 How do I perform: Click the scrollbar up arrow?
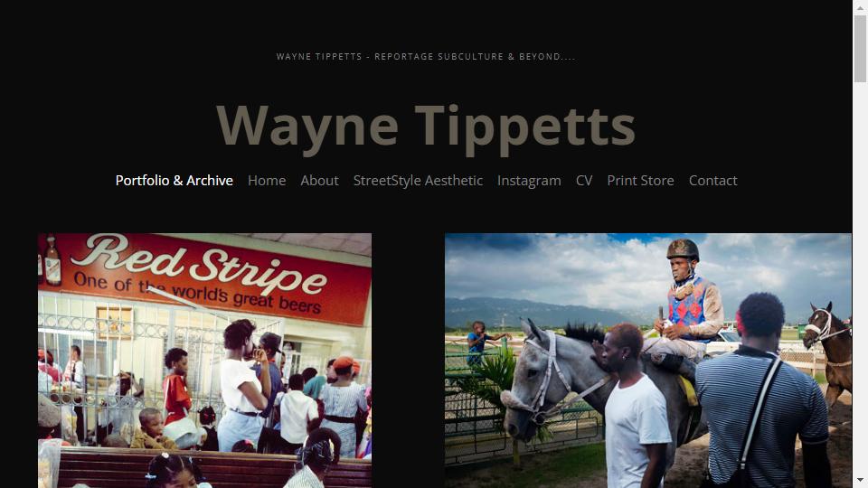click(x=860, y=8)
